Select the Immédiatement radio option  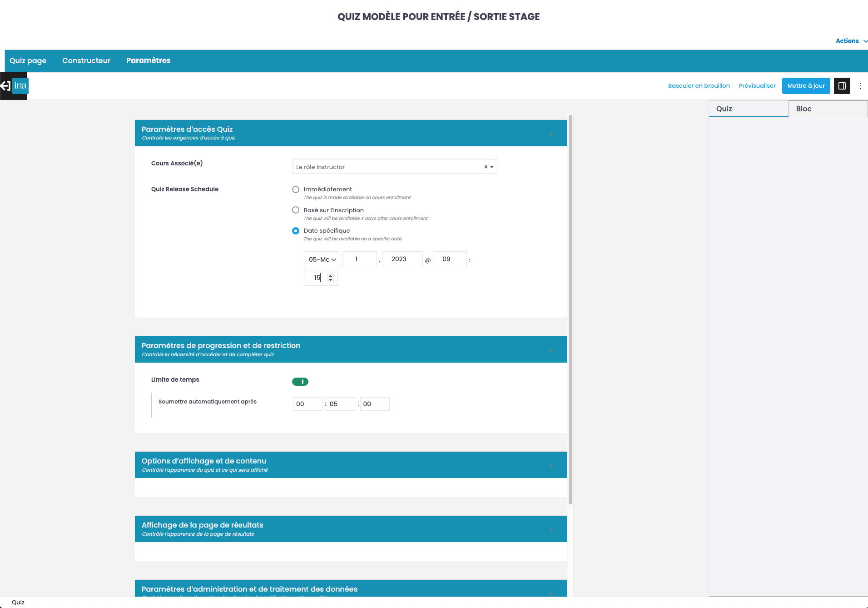(296, 189)
